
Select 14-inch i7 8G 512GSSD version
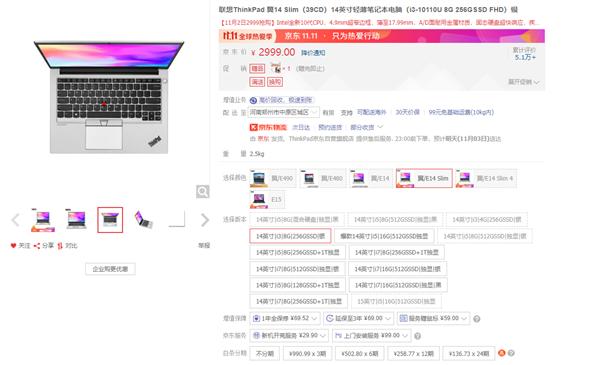pyautogui.click(x=297, y=269)
